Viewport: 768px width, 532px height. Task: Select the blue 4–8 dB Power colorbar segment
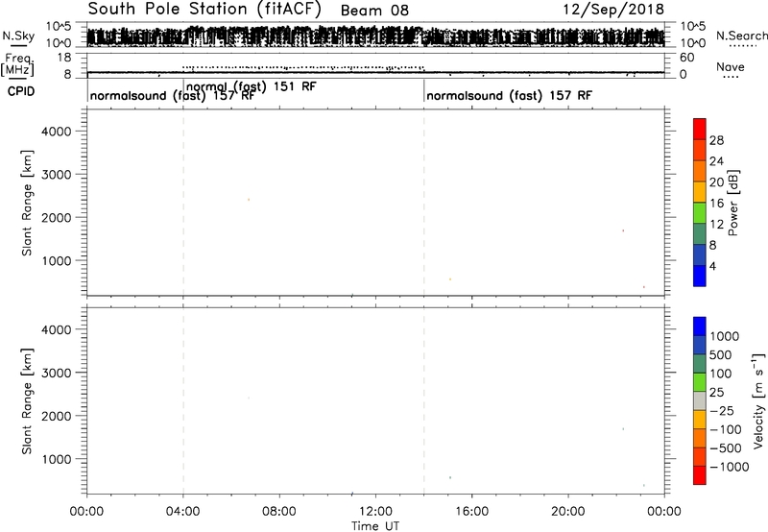(700, 254)
